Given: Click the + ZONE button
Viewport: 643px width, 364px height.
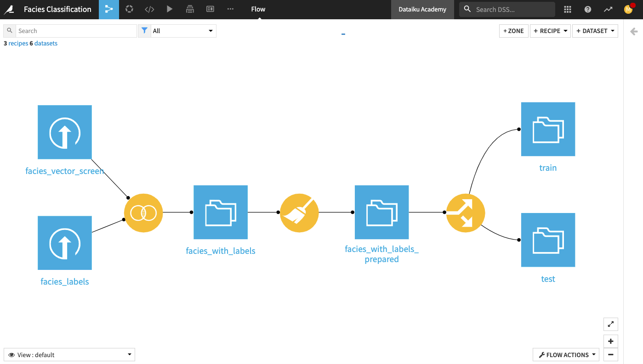Looking at the screenshot, I should coord(513,31).
